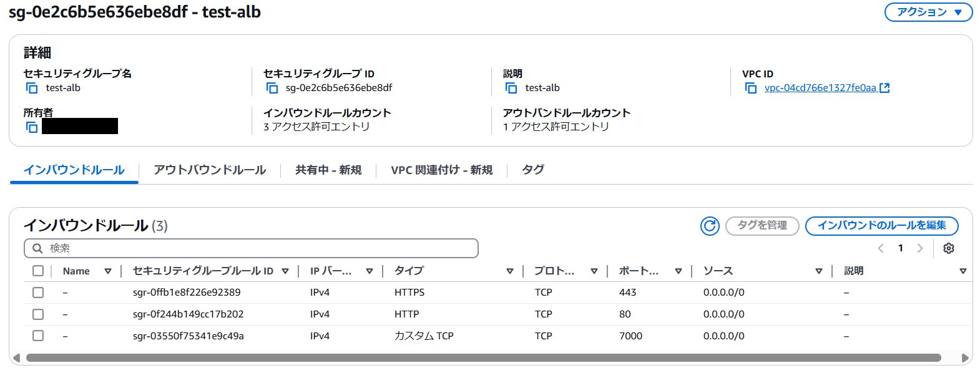The height and width of the screenshot is (373, 980).
Task: Click port value 7000
Action: [x=630, y=336]
